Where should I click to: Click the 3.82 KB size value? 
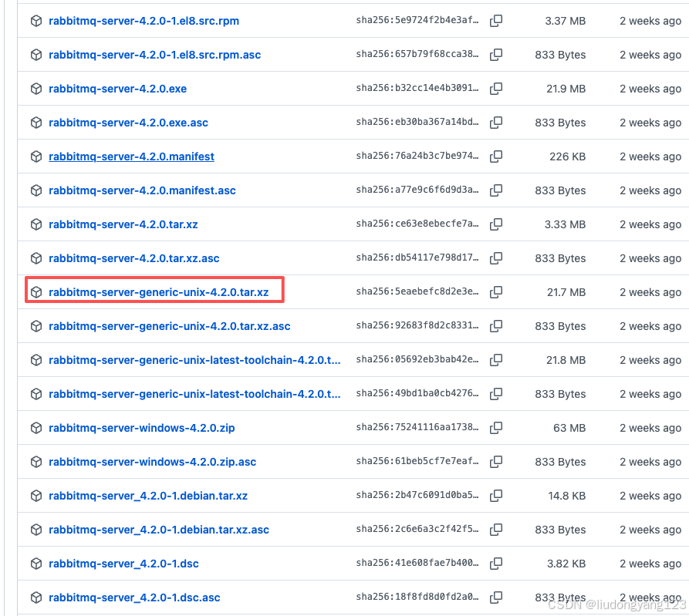click(x=566, y=564)
